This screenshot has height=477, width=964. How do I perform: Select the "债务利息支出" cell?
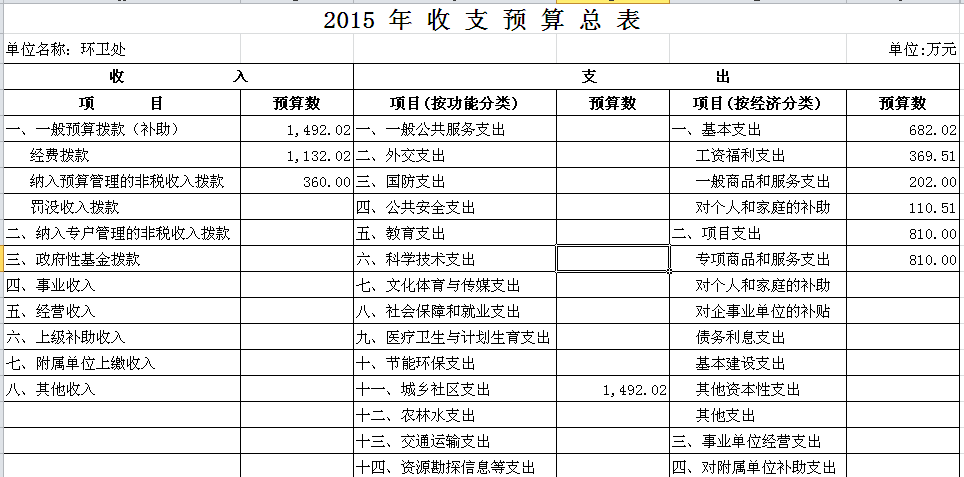click(x=740, y=337)
